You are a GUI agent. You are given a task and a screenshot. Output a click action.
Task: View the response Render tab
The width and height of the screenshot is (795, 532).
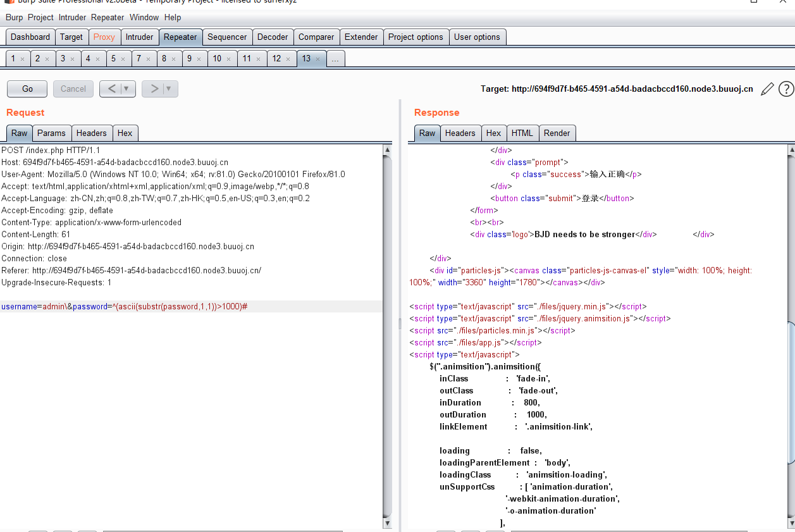coord(557,133)
